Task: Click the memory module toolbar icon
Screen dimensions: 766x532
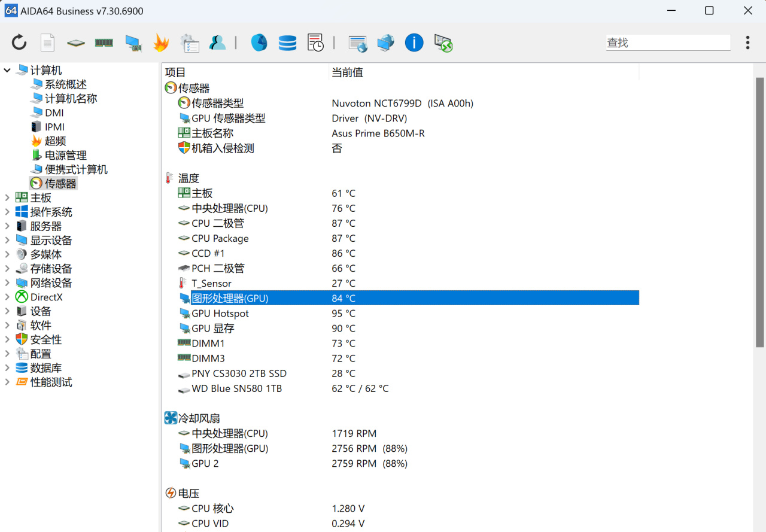Action: [104, 42]
